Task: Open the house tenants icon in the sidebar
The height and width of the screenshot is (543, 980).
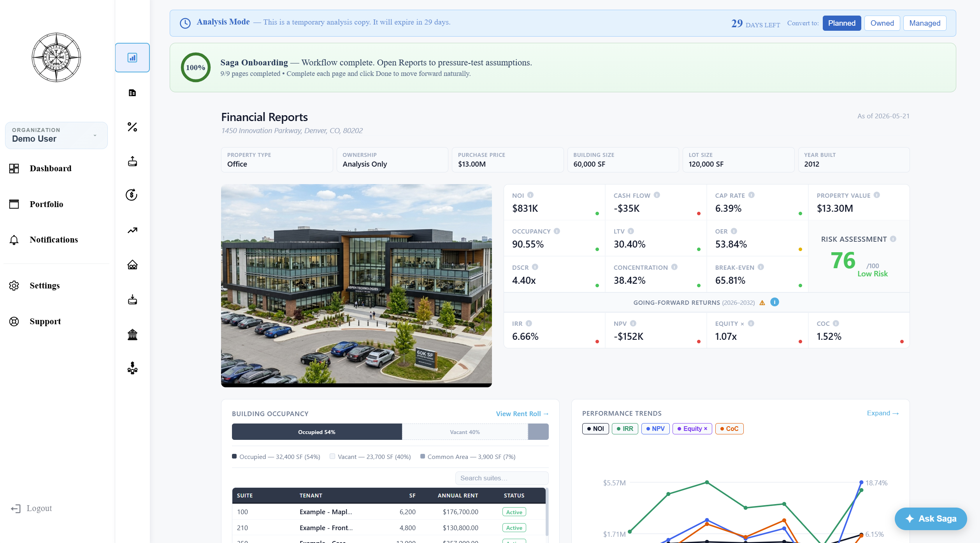Action: coord(132,265)
